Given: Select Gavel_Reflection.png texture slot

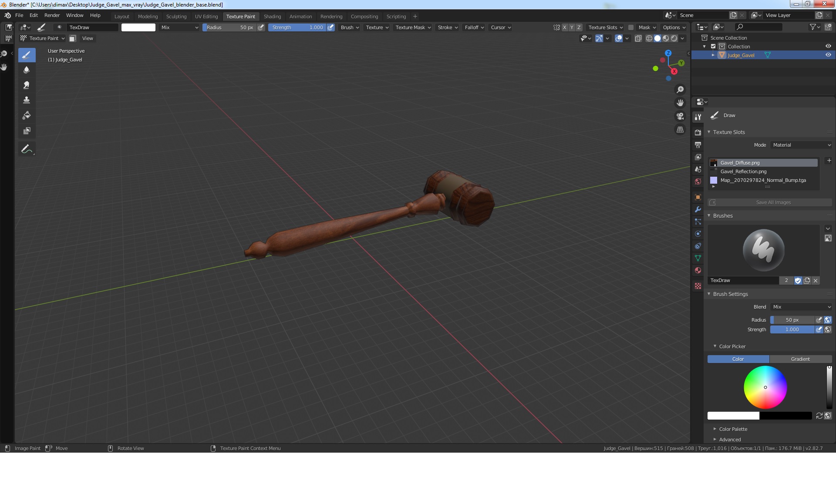Looking at the screenshot, I should pos(763,171).
